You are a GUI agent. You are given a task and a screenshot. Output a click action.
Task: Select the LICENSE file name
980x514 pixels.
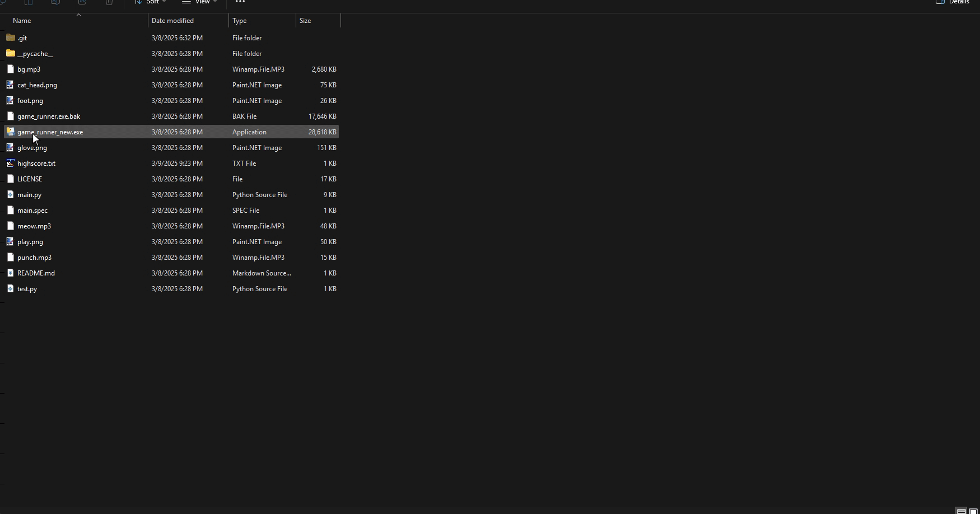pos(30,179)
